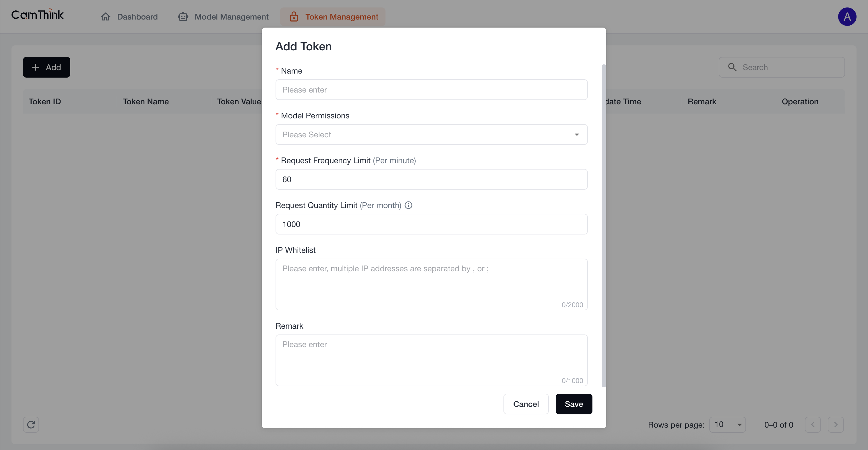Switch to the Model Management tab
This screenshot has width=868, height=450.
[231, 17]
